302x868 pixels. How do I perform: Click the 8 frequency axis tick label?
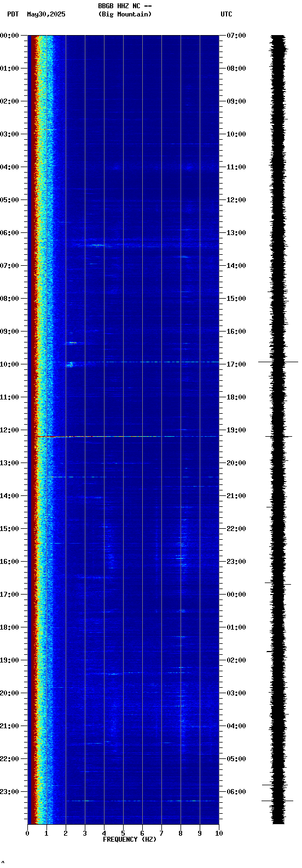coord(181,833)
